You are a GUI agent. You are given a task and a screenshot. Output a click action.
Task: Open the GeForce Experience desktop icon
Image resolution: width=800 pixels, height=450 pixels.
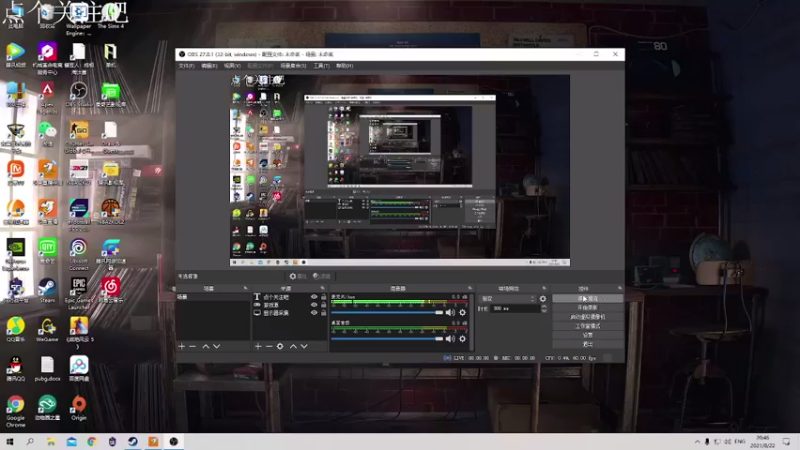[15, 254]
